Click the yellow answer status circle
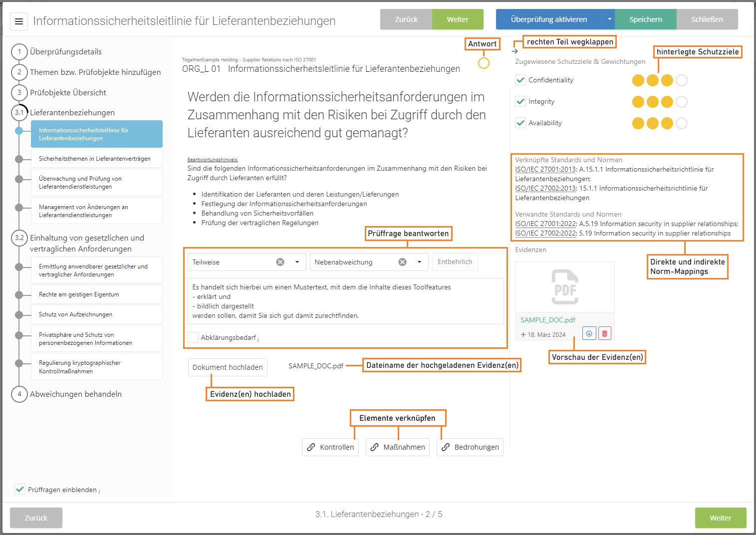The height and width of the screenshot is (535, 756). click(484, 63)
